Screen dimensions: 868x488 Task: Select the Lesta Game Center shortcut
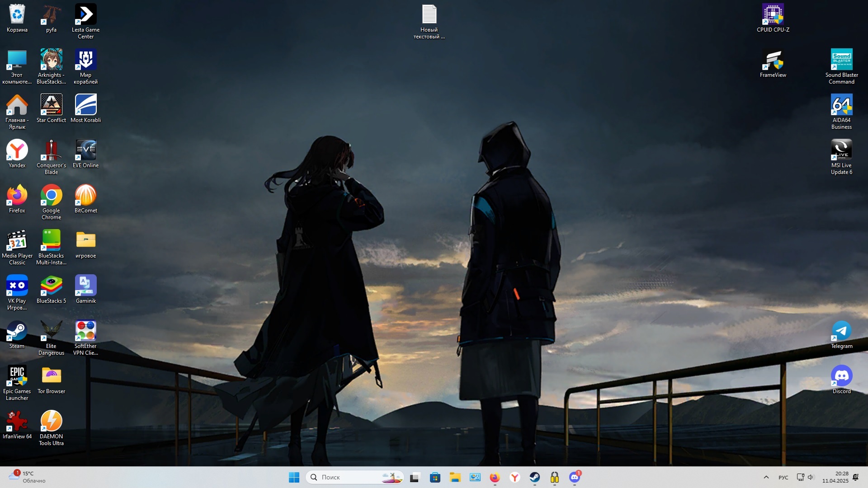85,22
